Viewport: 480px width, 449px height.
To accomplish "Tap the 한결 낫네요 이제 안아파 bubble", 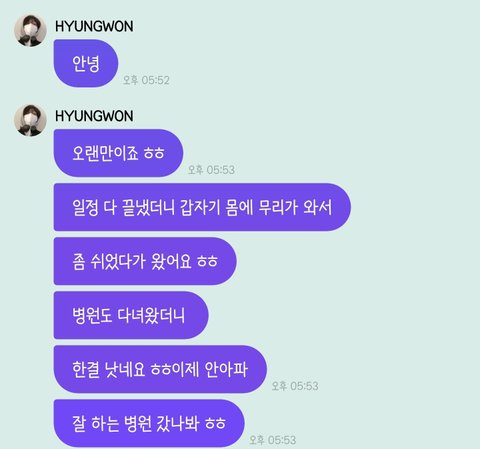I will coord(160,369).
